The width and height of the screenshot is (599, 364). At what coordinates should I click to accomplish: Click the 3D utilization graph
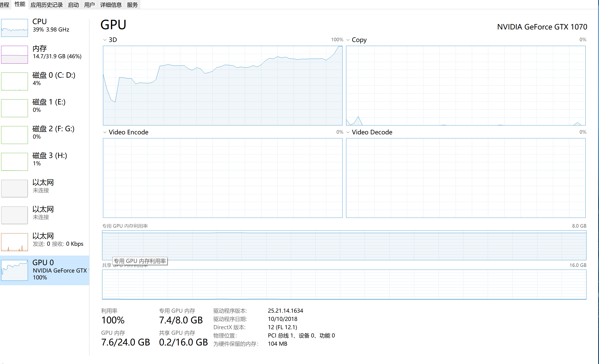(x=223, y=85)
